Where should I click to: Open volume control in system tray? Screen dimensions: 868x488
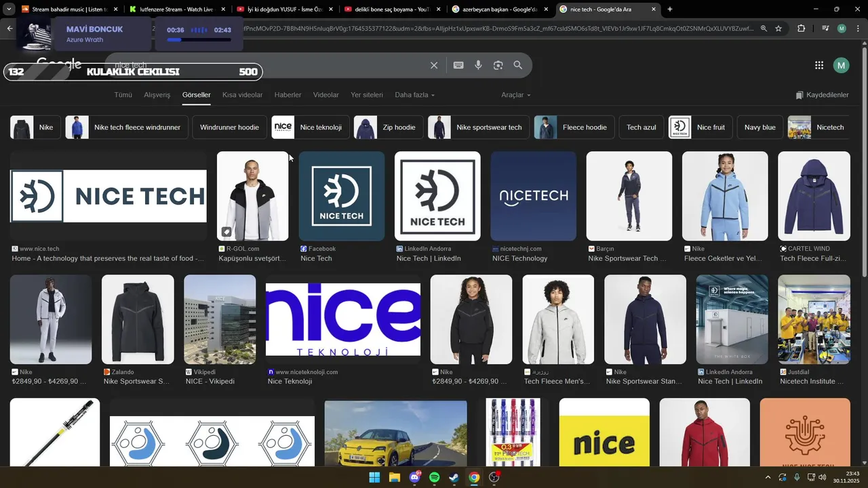point(822,477)
